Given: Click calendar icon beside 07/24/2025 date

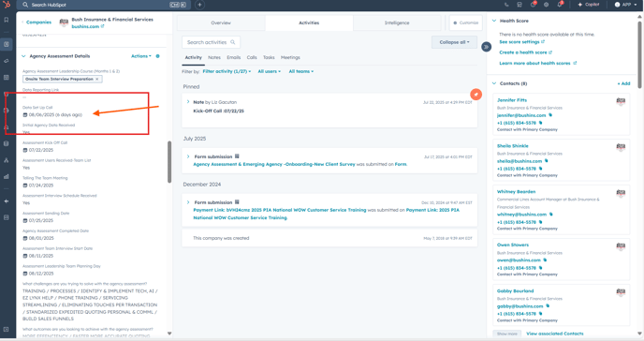Looking at the screenshot, I should click(24, 185).
